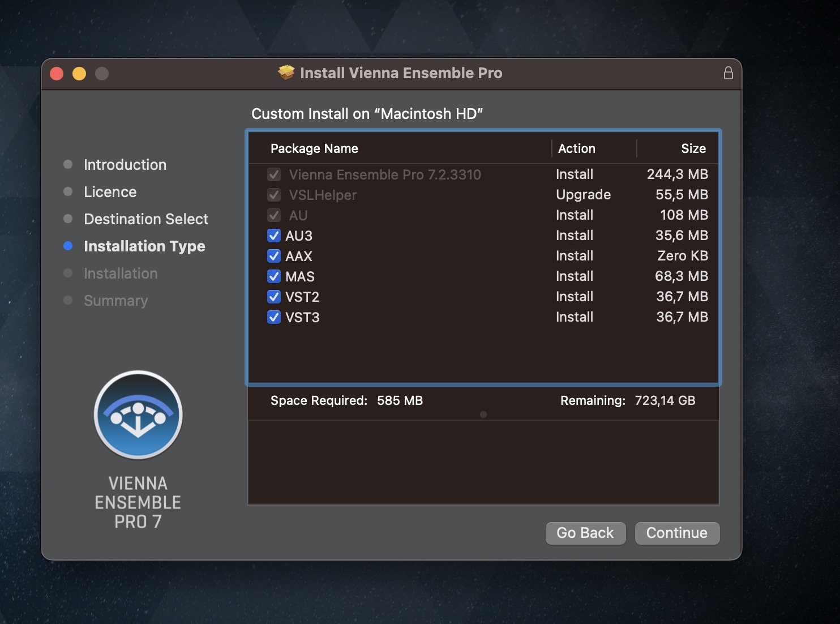Uncheck the VST3 package checkbox
The height and width of the screenshot is (624, 840).
[x=274, y=317]
